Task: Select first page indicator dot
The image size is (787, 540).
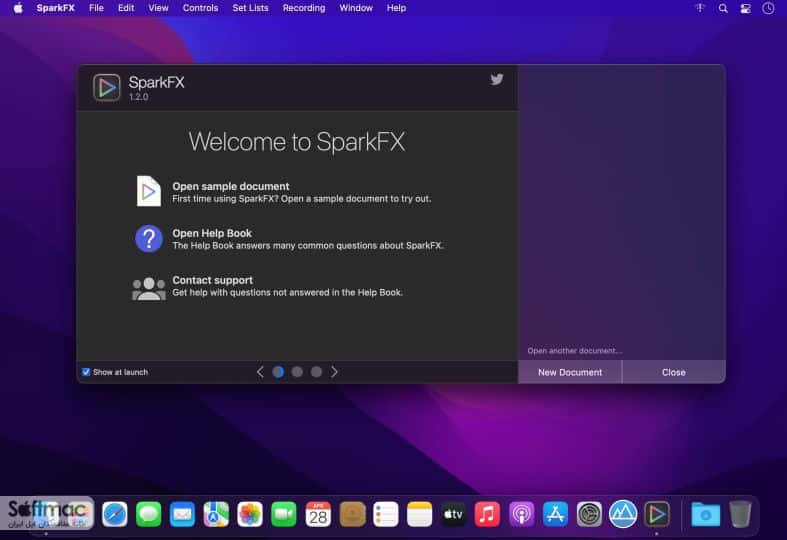Action: point(278,372)
